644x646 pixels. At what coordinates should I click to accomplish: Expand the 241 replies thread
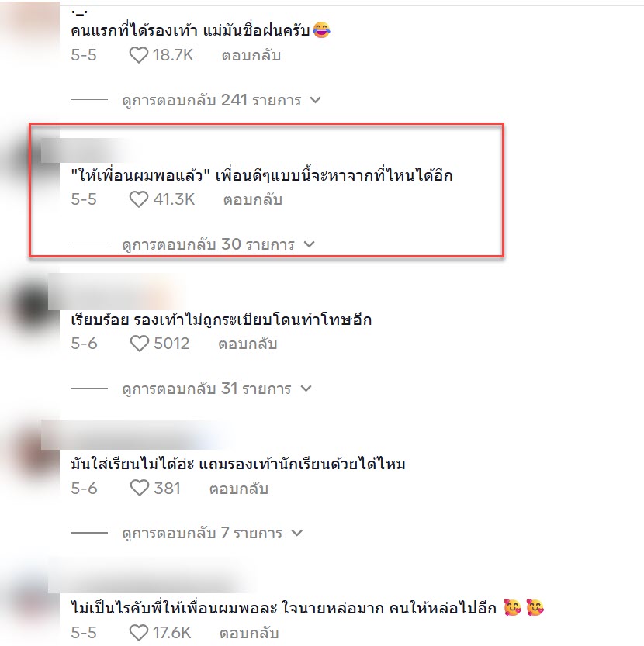pyautogui.click(x=221, y=100)
